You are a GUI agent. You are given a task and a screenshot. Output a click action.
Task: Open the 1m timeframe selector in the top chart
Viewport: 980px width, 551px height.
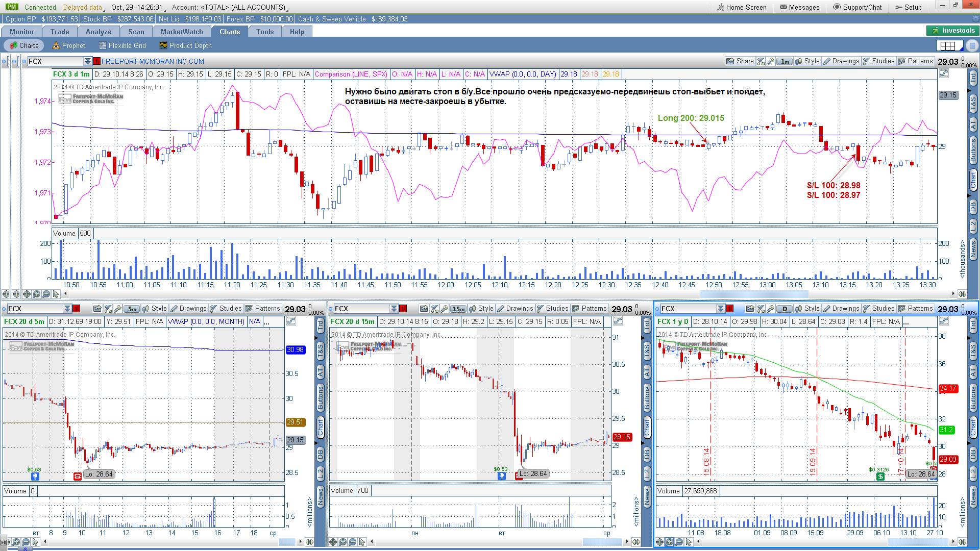pos(785,61)
